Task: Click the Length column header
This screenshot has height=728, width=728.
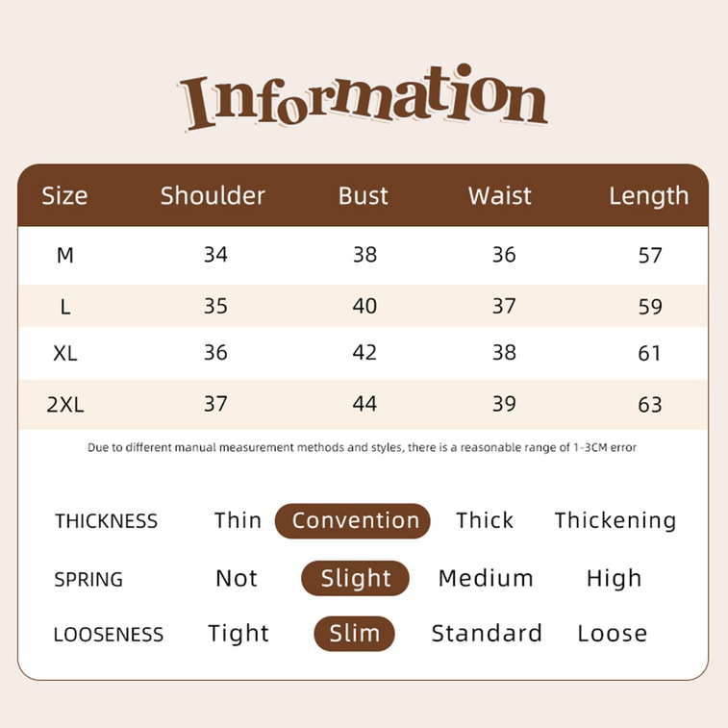Action: tap(648, 196)
